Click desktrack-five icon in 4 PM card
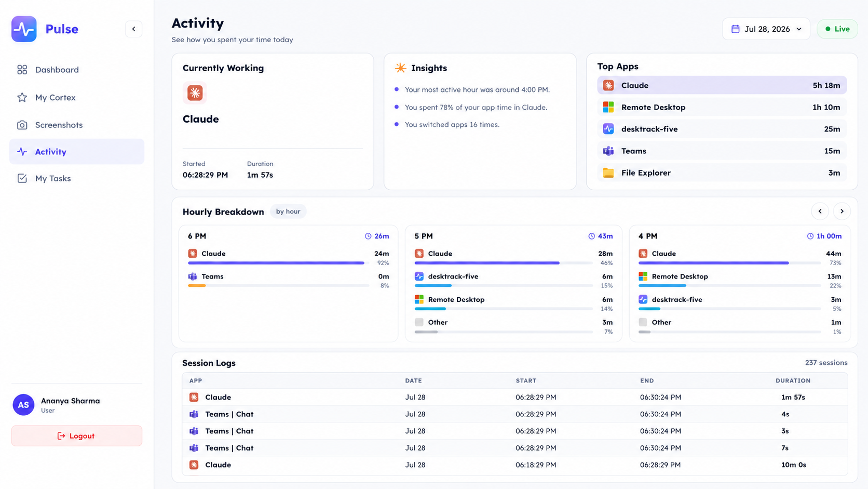 click(x=643, y=299)
